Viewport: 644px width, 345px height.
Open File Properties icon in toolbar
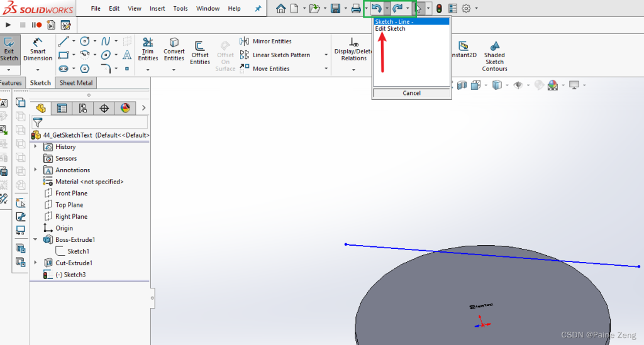453,8
